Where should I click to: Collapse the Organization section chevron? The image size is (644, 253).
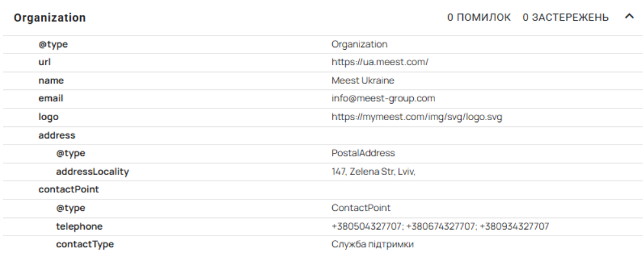(629, 16)
